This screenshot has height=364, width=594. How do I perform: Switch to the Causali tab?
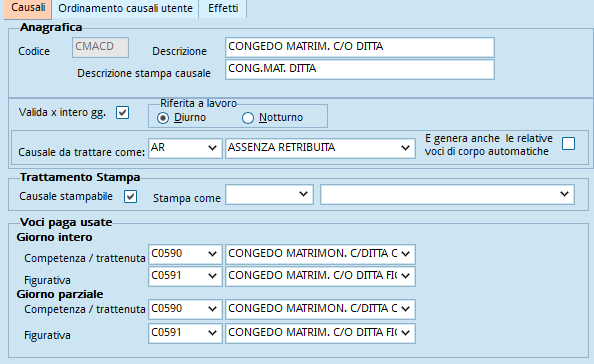(x=28, y=8)
